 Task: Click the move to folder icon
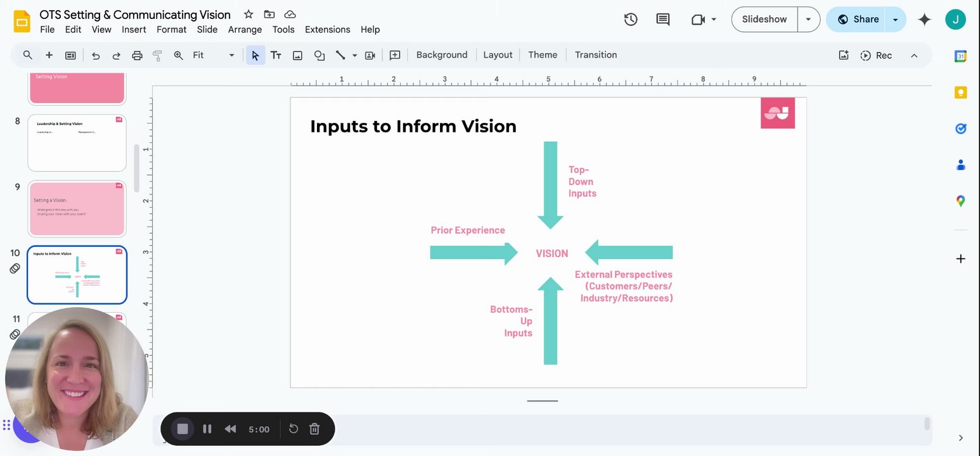269,15
